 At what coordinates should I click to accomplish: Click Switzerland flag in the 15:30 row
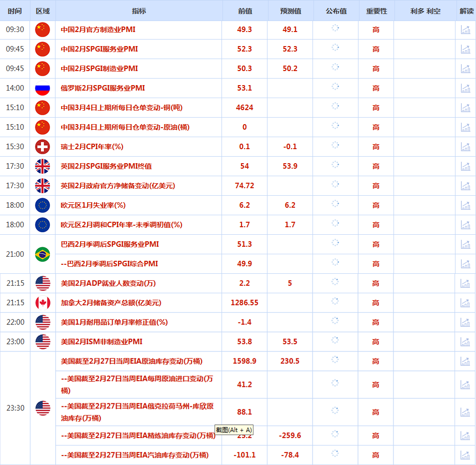click(x=42, y=147)
